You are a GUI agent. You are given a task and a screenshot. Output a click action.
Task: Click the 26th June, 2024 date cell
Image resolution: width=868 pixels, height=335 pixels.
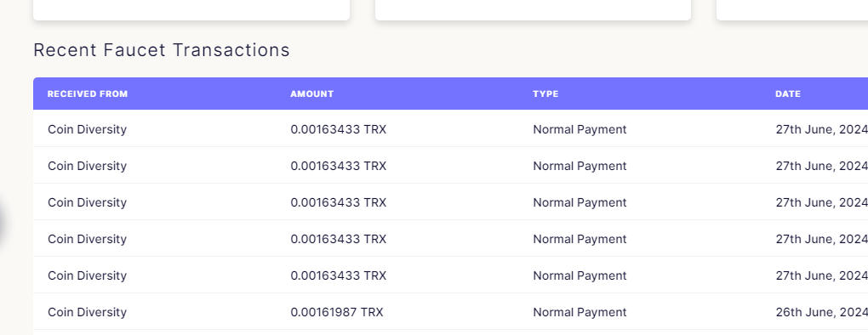821,312
